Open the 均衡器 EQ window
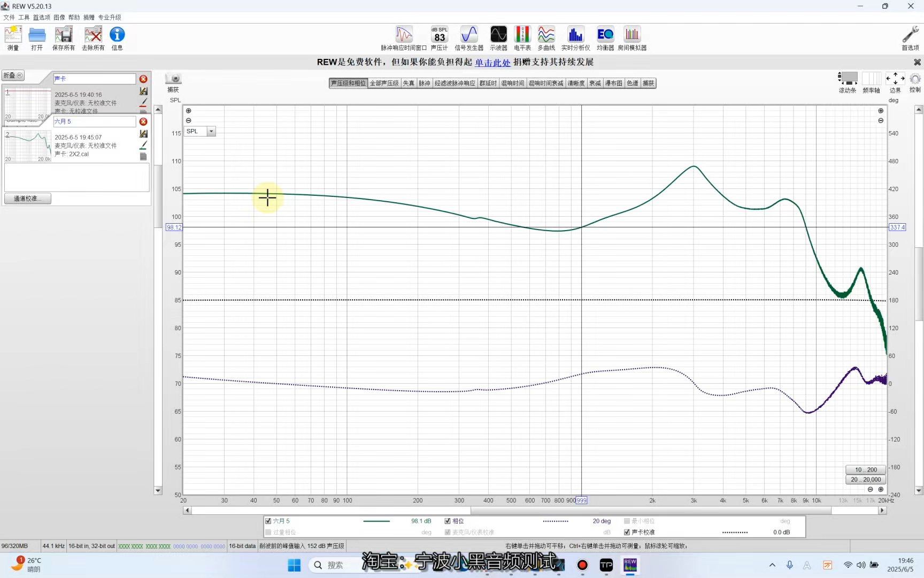The image size is (924, 578). pos(605,38)
